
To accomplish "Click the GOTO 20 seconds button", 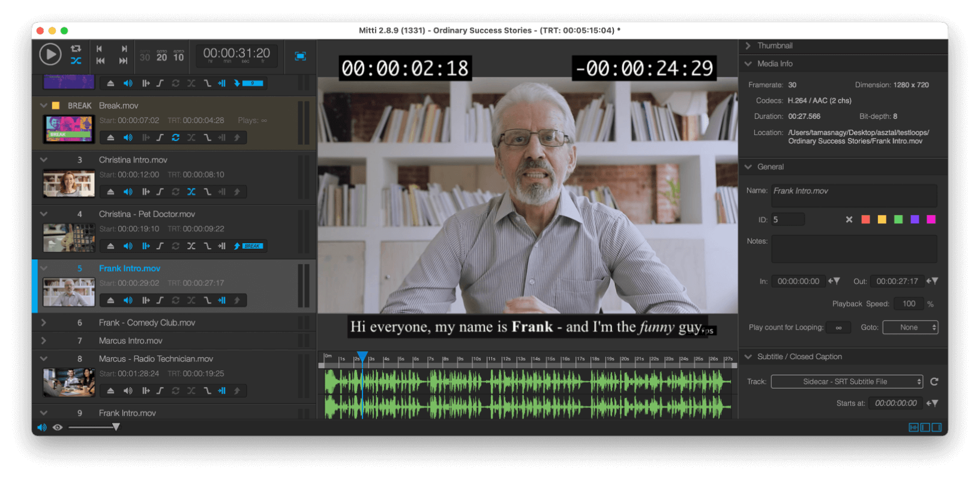I will [162, 56].
